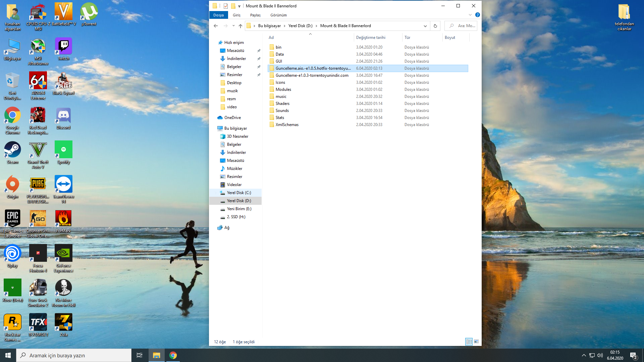
Task: Open Chrome from the taskbar
Action: point(173,355)
